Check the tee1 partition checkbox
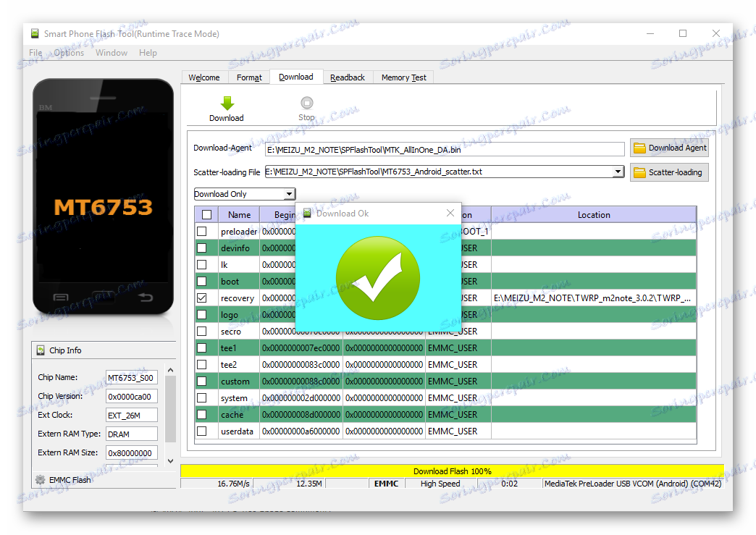 point(202,347)
